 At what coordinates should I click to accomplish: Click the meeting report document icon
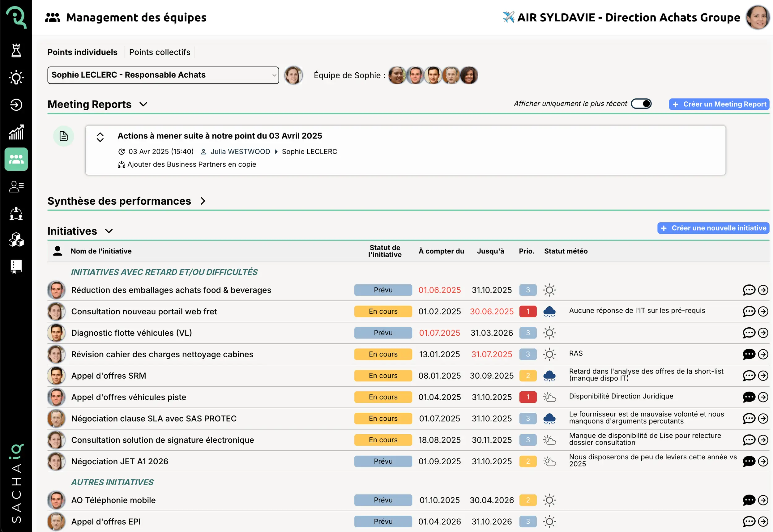(x=64, y=136)
